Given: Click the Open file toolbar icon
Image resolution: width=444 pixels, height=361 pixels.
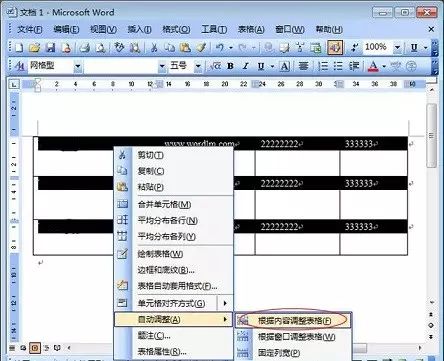Looking at the screenshot, I should coord(34,48).
